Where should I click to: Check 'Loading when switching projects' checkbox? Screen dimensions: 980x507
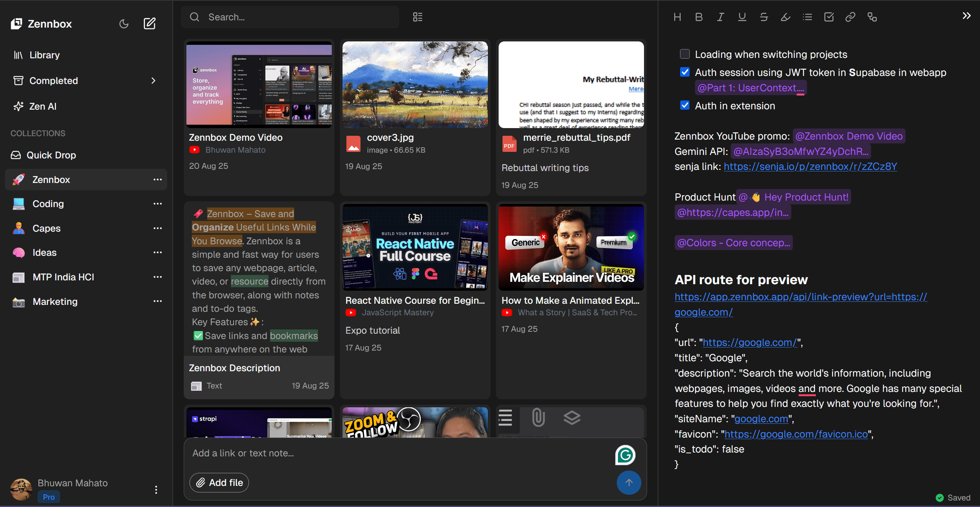tap(685, 54)
